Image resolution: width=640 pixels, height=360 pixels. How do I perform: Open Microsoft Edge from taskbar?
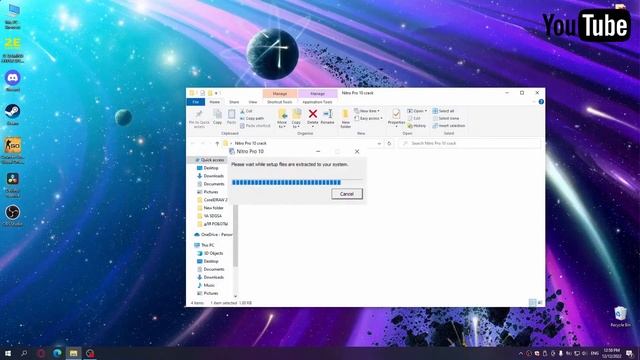click(57, 353)
